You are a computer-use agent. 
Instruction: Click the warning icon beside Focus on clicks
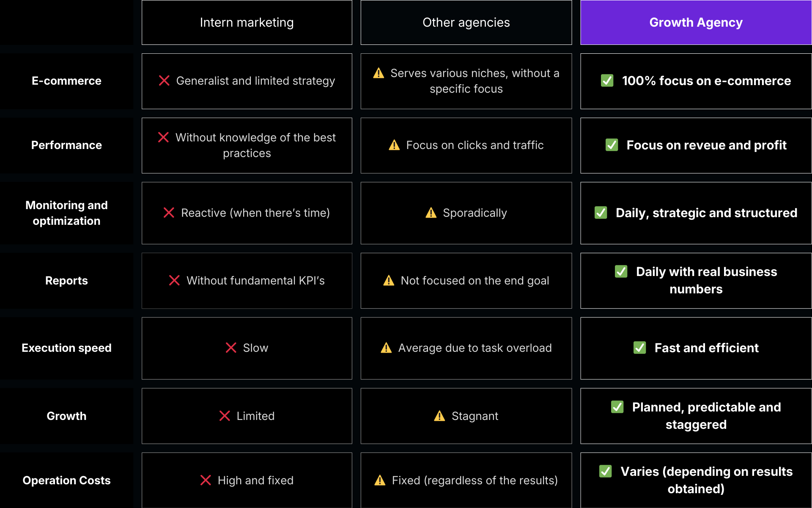(394, 145)
